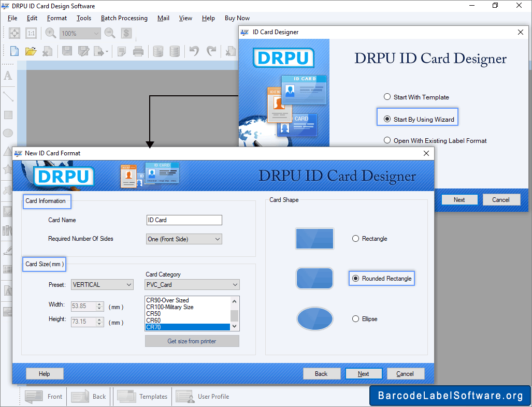
Task: Open the View menu
Action: point(185,18)
